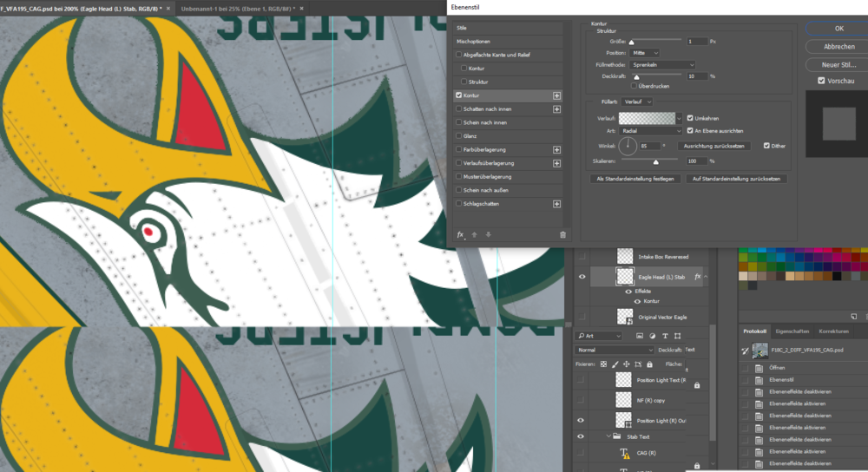Enable Glanz effect checkbox

point(458,135)
